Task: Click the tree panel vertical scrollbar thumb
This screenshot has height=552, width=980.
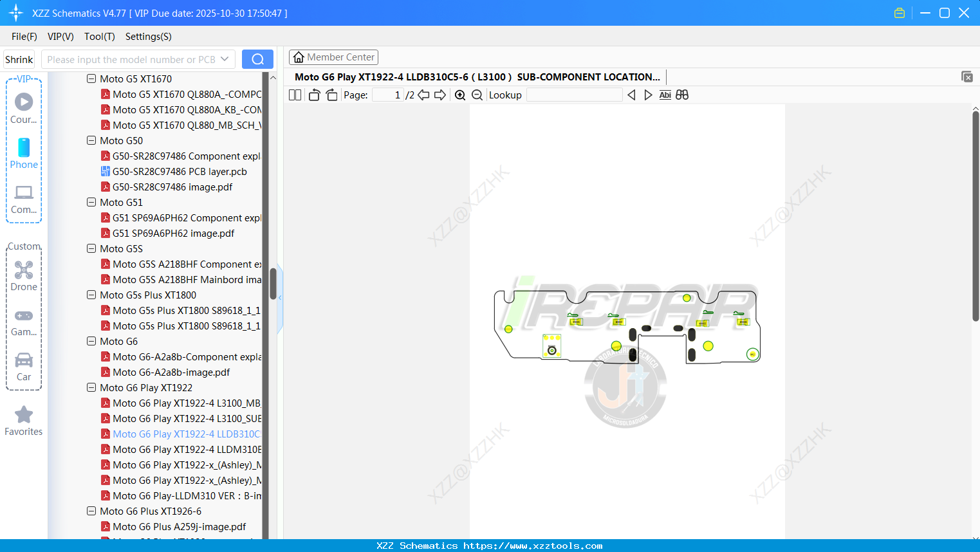Action: pyautogui.click(x=273, y=283)
